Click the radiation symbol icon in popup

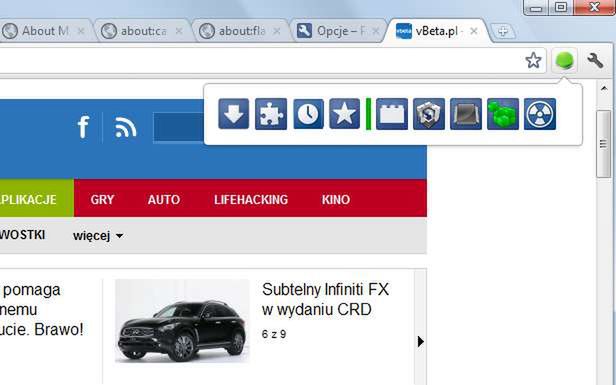click(x=540, y=114)
